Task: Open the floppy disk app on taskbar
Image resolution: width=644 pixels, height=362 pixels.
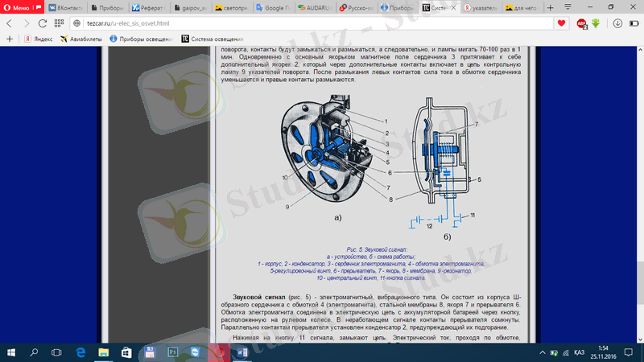Action: point(150,352)
